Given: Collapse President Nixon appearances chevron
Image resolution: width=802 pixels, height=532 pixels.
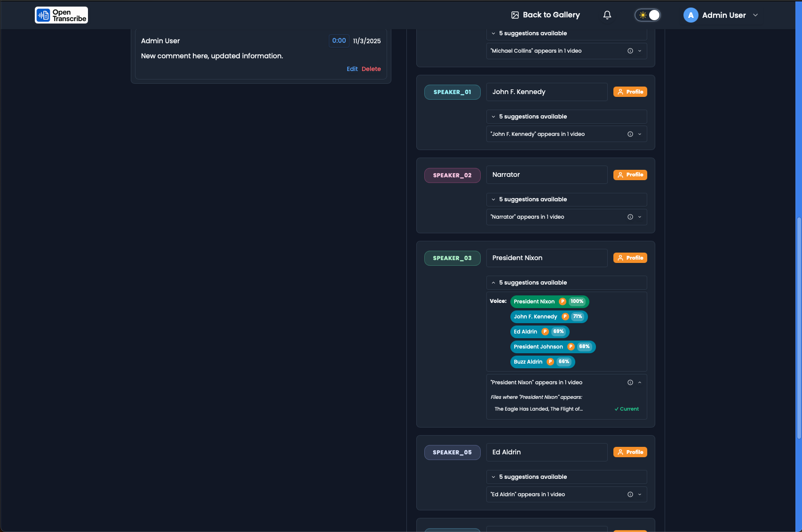Looking at the screenshot, I should click(x=640, y=382).
